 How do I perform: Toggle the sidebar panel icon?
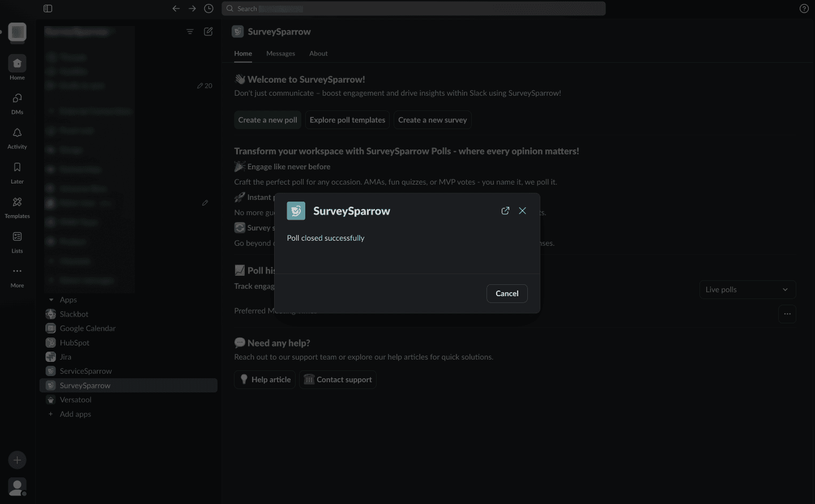click(48, 8)
